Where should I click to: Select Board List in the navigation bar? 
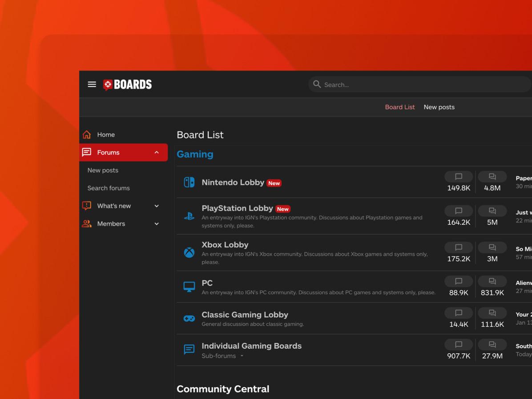[x=399, y=107]
